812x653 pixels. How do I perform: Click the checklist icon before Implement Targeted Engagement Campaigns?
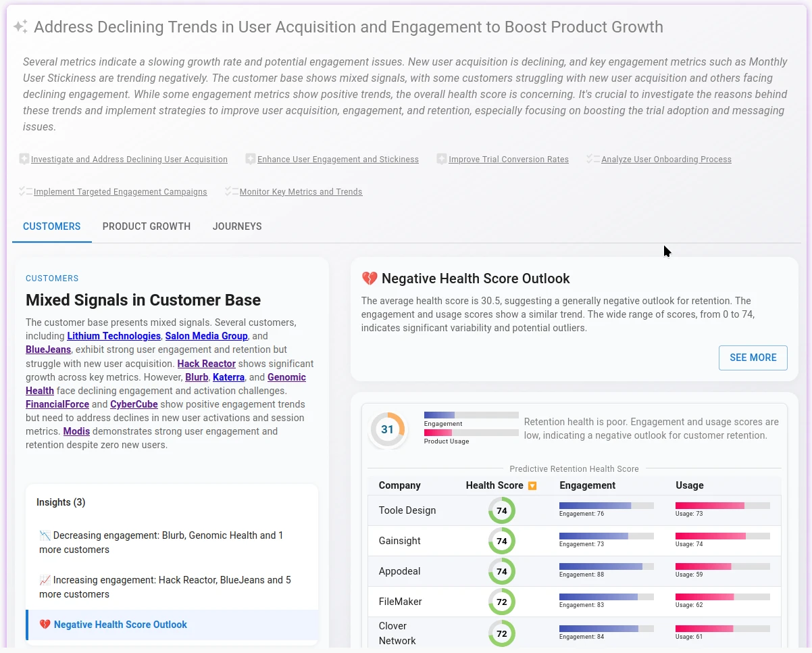point(26,191)
